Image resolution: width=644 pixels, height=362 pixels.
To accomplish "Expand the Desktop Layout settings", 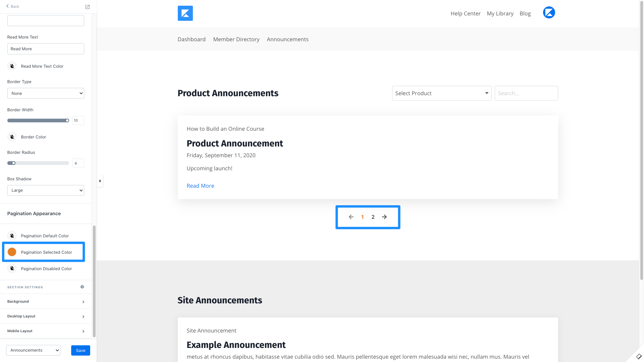I will [x=46, y=316].
